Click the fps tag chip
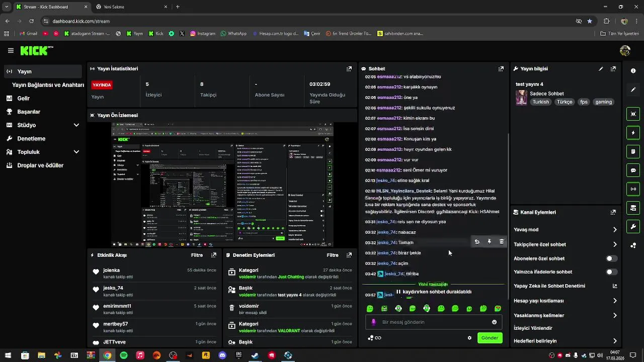The height and width of the screenshot is (362, 644). tap(584, 102)
